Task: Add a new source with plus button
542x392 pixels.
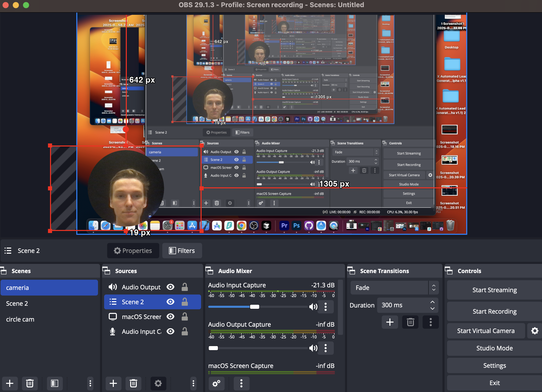Action: pos(113,383)
